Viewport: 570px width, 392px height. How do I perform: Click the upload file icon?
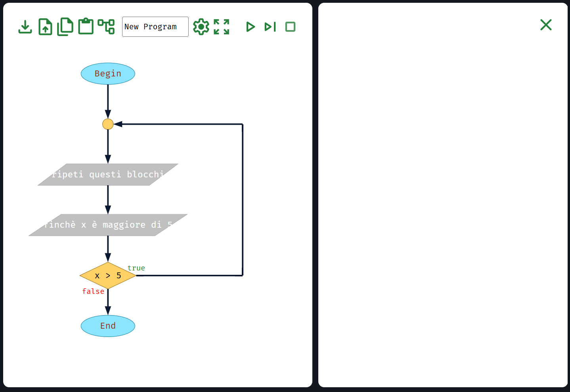[45, 27]
